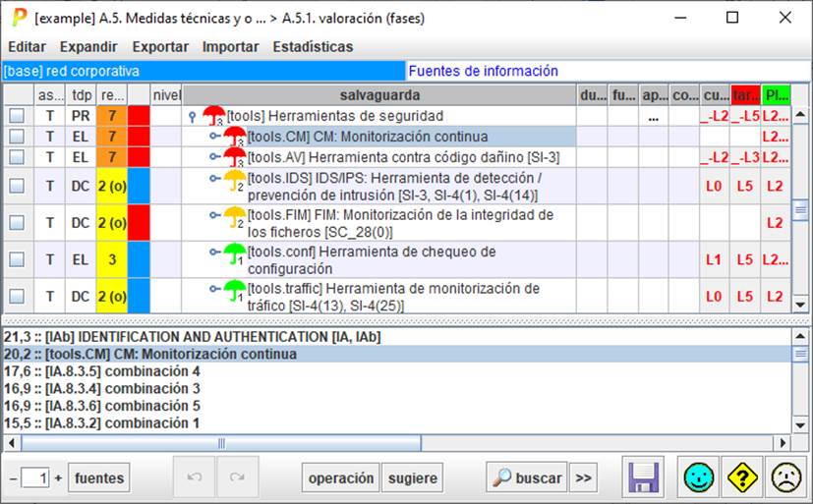Collapse the Herramientas de seguridad tree node
Viewport: 813px width, 504px height.
point(193,116)
